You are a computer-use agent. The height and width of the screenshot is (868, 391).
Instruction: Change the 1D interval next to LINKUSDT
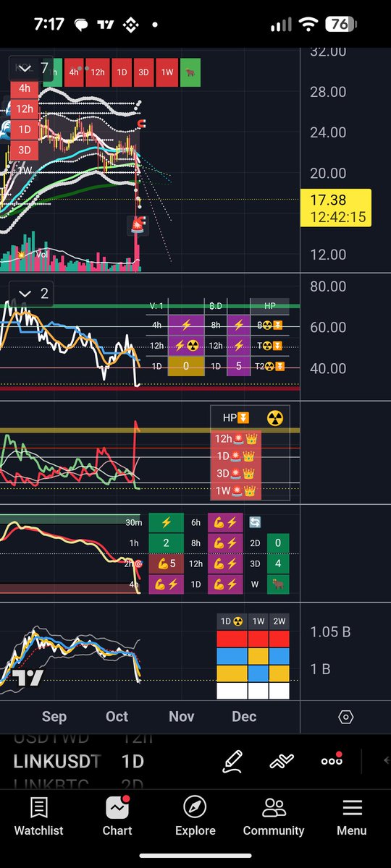pos(133,761)
